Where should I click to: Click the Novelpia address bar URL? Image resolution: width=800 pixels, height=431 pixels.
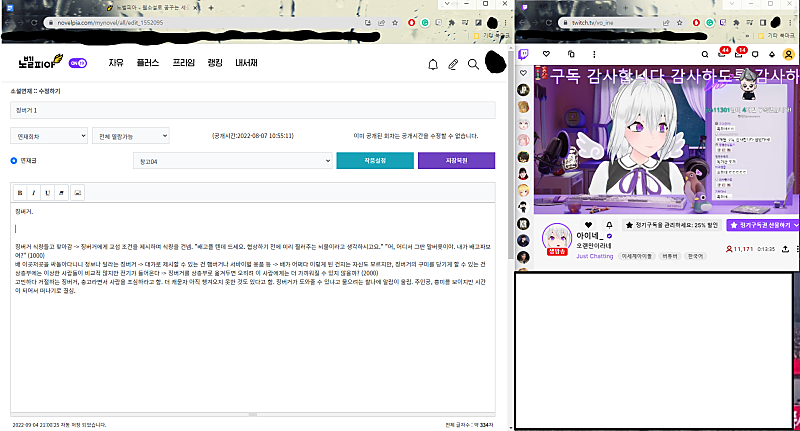pyautogui.click(x=110, y=22)
